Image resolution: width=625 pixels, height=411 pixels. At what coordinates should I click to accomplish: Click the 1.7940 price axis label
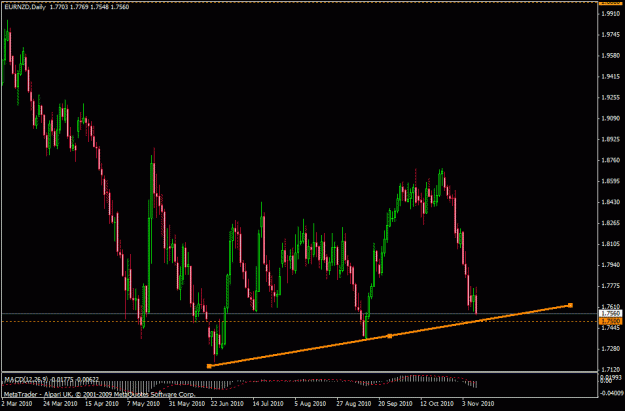pyautogui.click(x=610, y=265)
